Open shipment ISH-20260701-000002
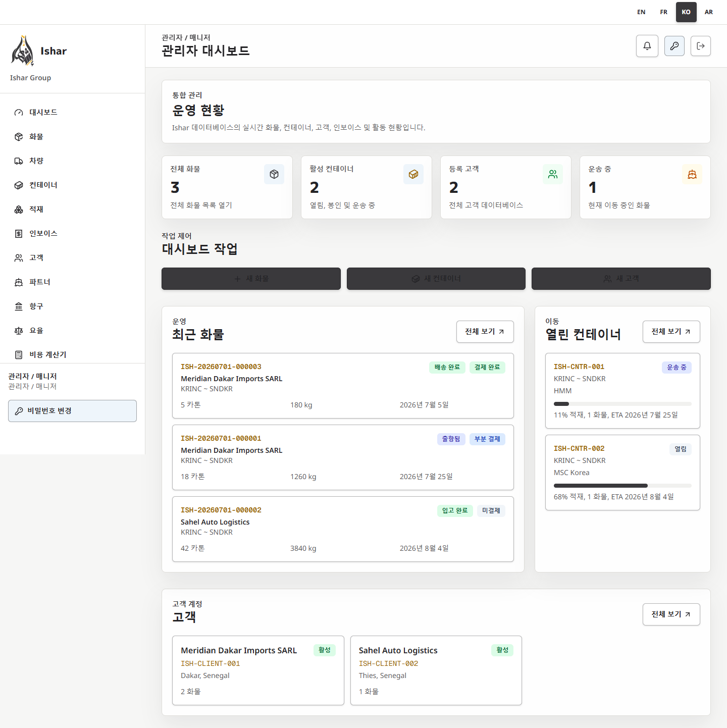The width and height of the screenshot is (727, 728). click(343, 529)
